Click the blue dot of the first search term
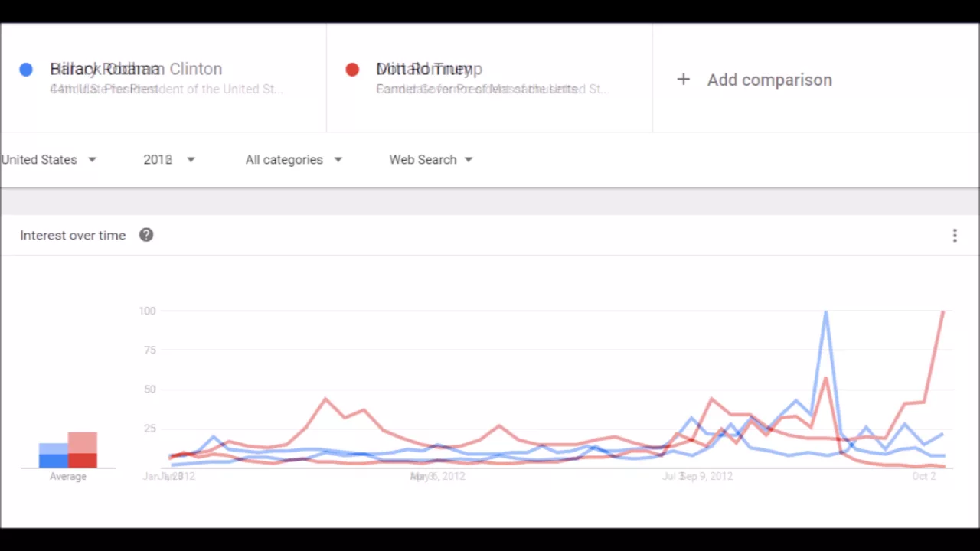This screenshot has height=551, width=980. (26, 70)
